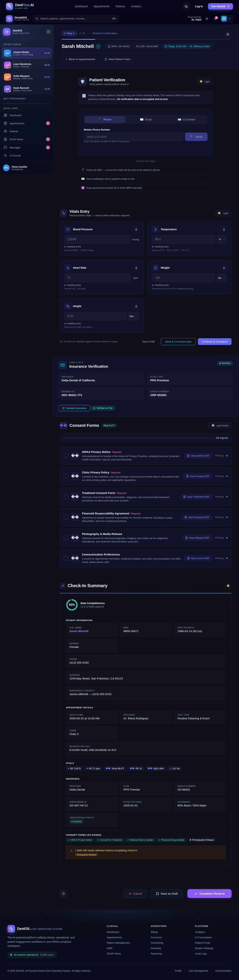The height and width of the screenshot is (980, 239).
Task: Click the Blood Pressure heart icon
Action: [68, 229]
